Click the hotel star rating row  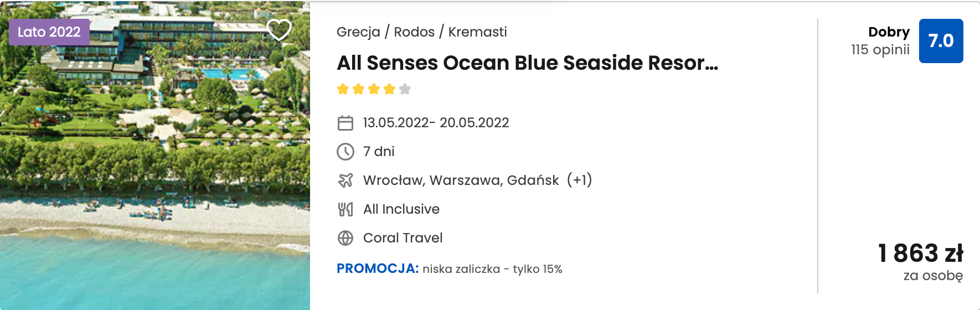(x=374, y=89)
